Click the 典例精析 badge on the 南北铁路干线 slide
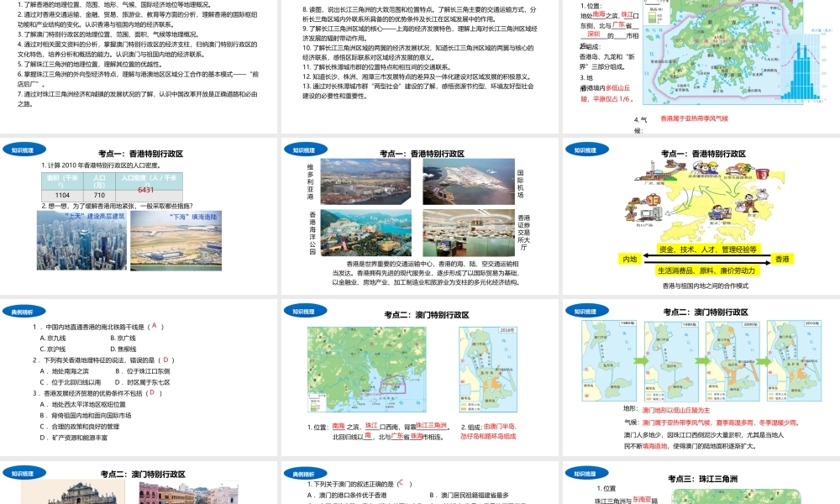The height and width of the screenshot is (504, 840). coord(24,312)
